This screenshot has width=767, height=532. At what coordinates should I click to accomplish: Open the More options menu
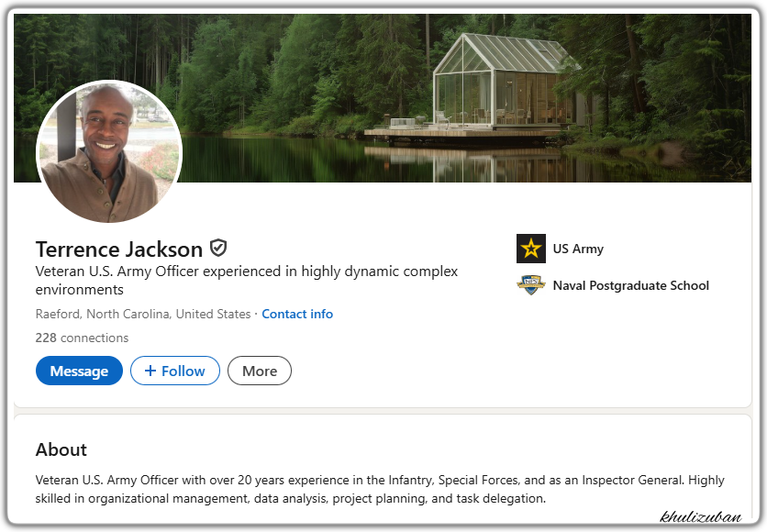coord(260,371)
